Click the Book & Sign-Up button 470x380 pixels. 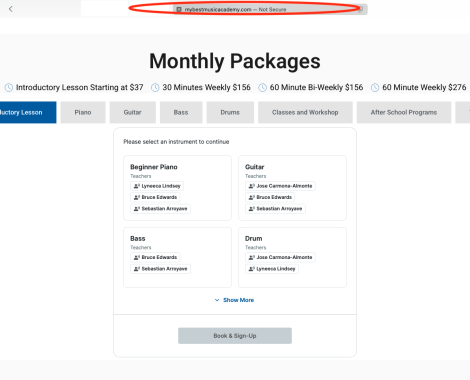pyautogui.click(x=235, y=336)
